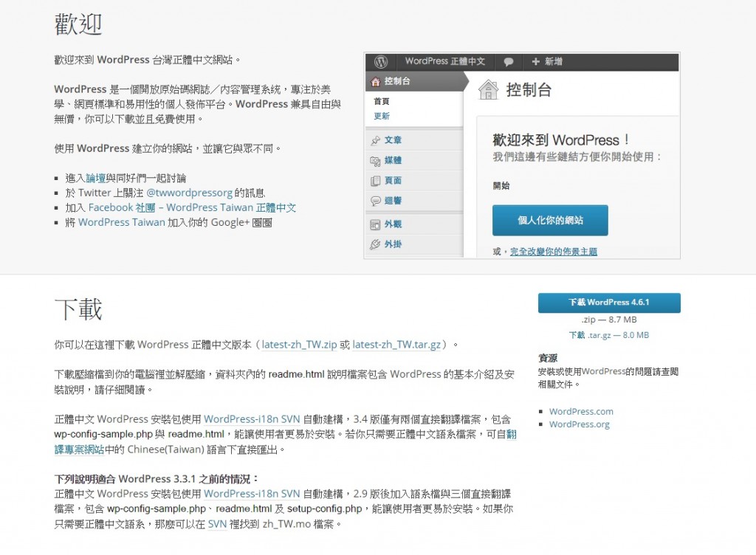This screenshot has width=756, height=555.
Task: Click the SVN link for zh_TW.mo
Action: 217,524
